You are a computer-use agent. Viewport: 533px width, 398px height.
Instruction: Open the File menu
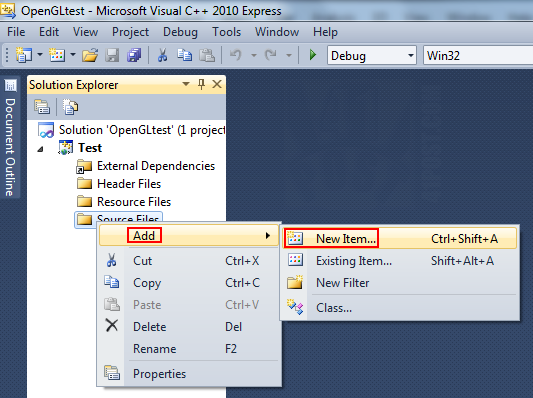[x=16, y=32]
